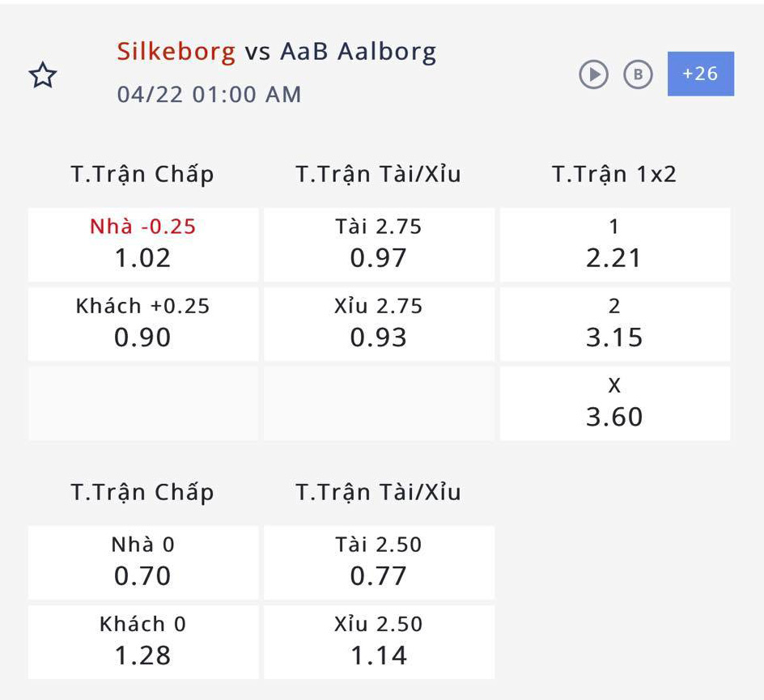This screenshot has height=700, width=764.
Task: Expand the +26 more markets button
Action: tap(701, 74)
